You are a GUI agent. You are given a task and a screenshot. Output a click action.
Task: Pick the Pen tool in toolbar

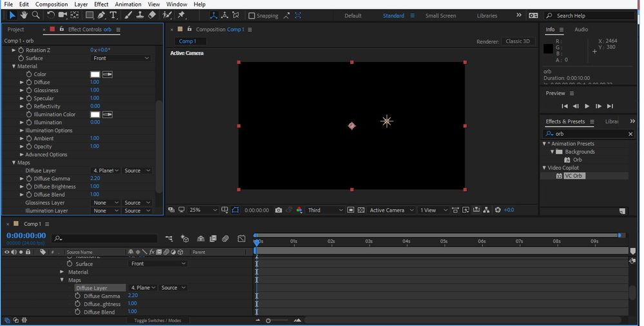coord(102,15)
